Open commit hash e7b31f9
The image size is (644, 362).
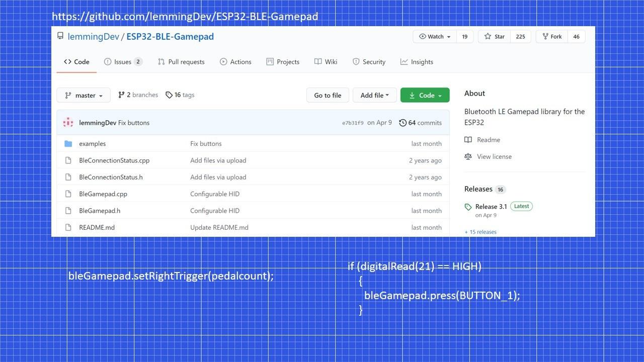click(x=353, y=123)
